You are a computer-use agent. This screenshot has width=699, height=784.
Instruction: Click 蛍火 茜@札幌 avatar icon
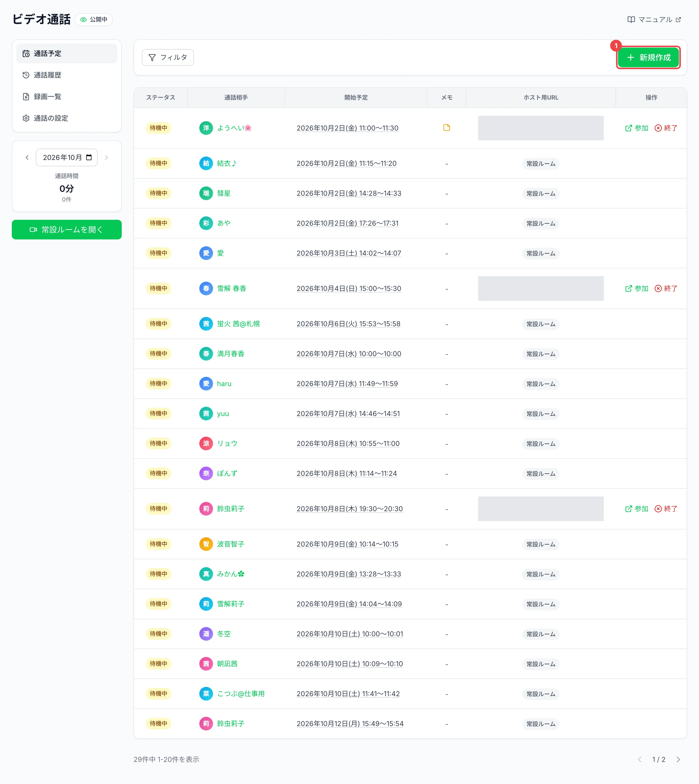click(206, 324)
